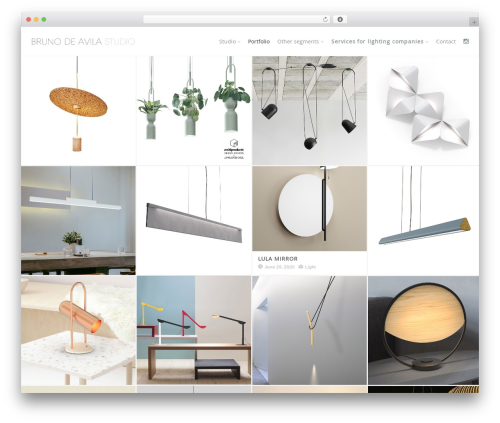
Task: Click the yellow minimize window button
Action: point(36,19)
